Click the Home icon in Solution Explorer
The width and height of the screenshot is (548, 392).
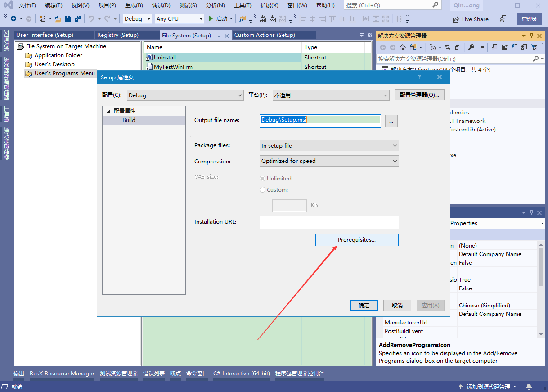click(x=403, y=47)
